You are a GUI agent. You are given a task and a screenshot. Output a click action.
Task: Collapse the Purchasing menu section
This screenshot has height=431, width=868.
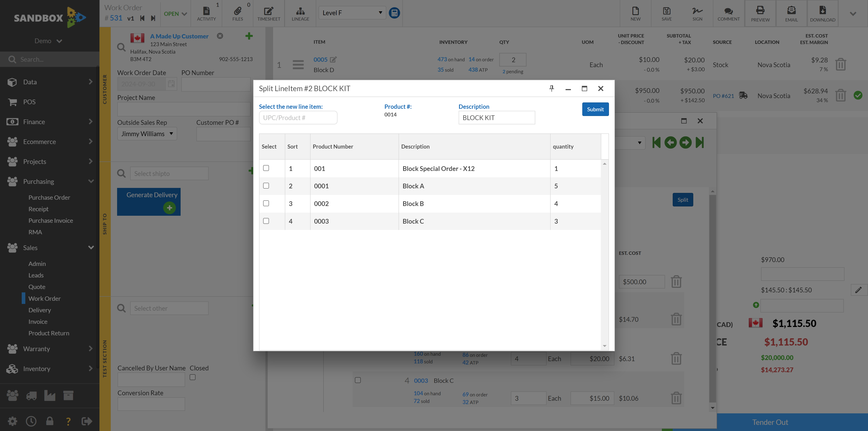[x=50, y=181]
